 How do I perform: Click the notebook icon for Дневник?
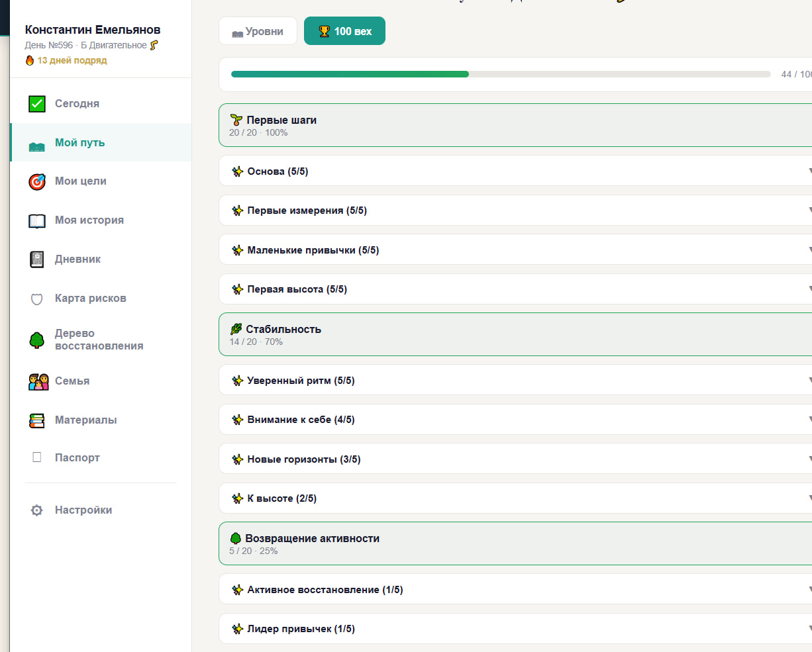pos(37,259)
